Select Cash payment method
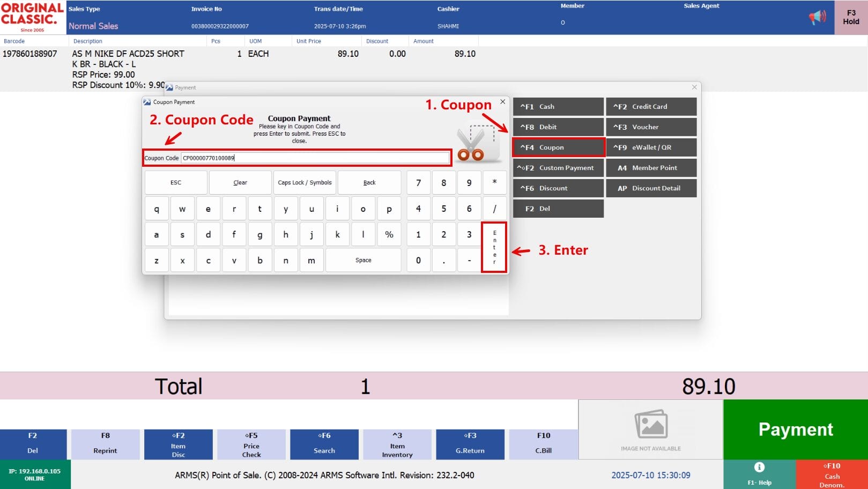The height and width of the screenshot is (489, 868). pos(558,107)
